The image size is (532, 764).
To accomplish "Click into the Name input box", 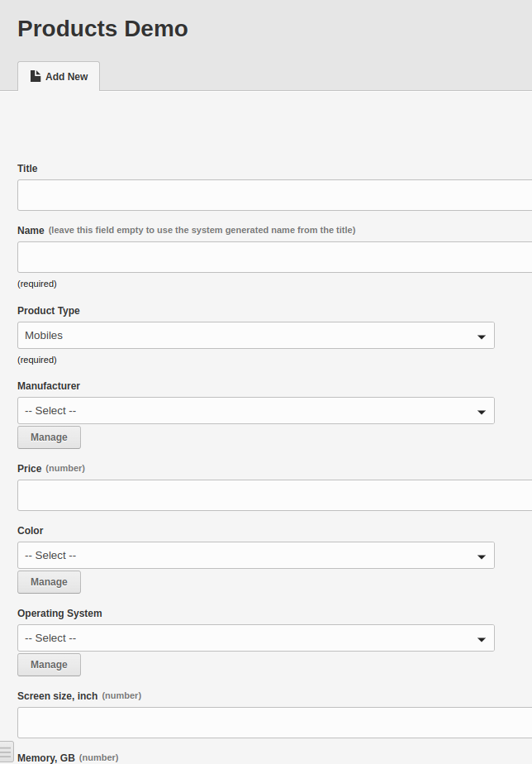I will coord(274,257).
